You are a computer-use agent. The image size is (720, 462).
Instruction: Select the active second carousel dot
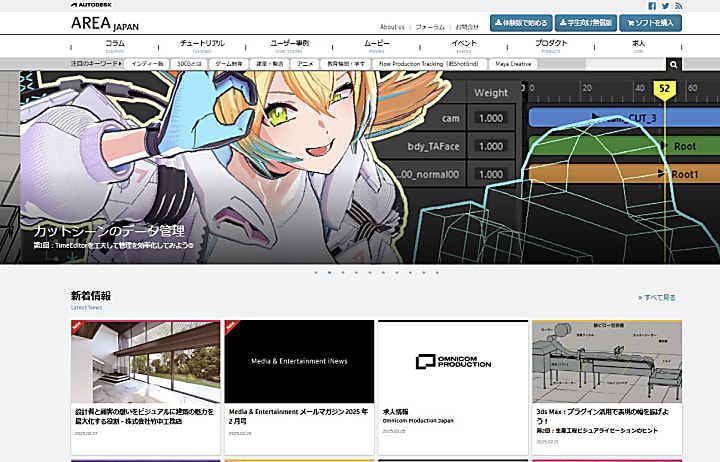coord(329,272)
